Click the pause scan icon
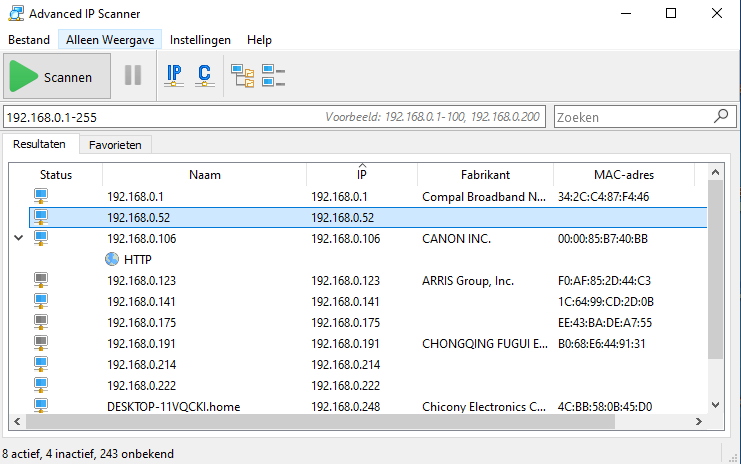 [x=133, y=75]
